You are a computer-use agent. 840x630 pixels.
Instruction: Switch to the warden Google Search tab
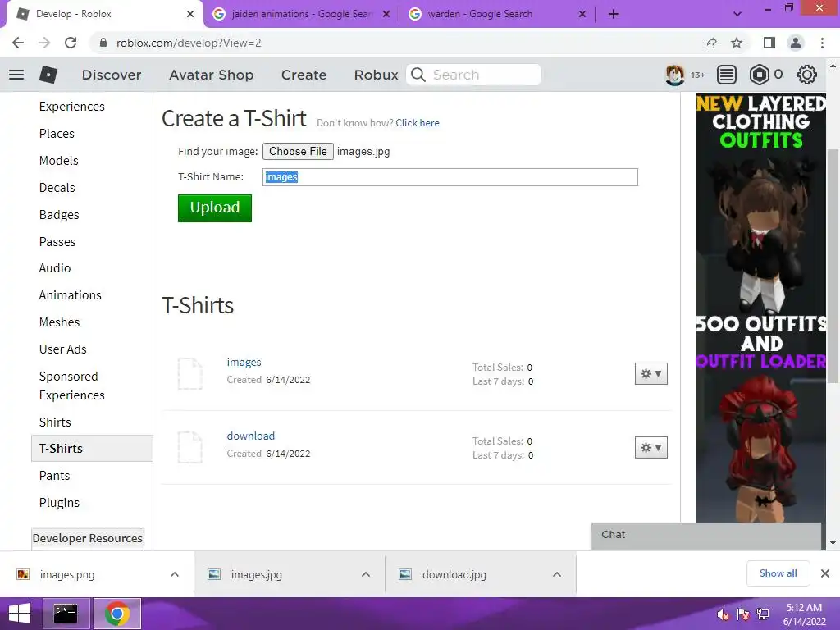[497, 14]
